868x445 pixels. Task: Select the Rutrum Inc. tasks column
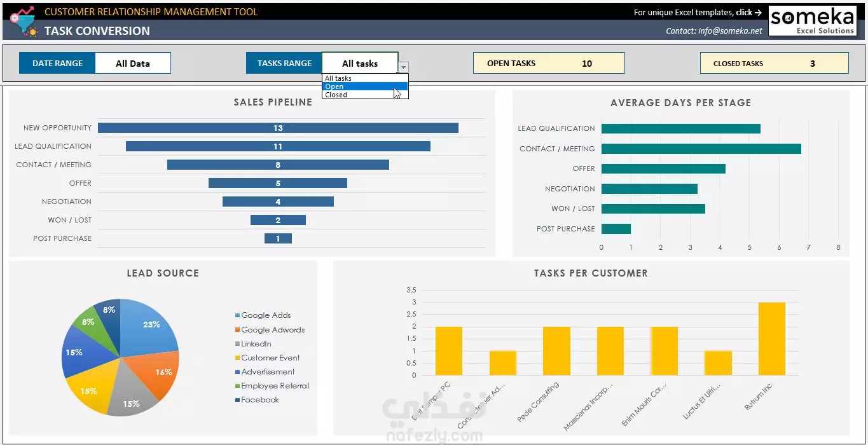pos(772,339)
